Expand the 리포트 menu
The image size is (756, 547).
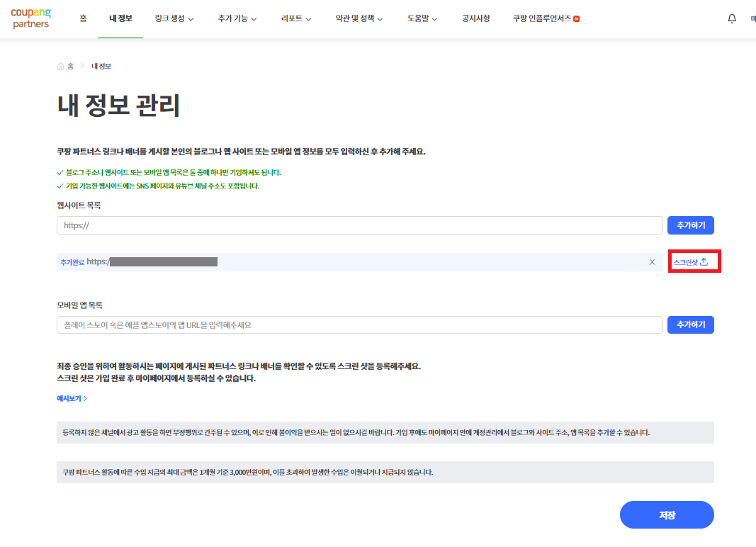tap(296, 18)
